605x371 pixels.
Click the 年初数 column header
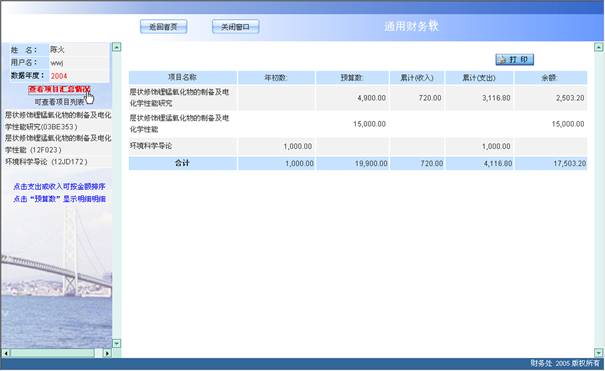276,78
